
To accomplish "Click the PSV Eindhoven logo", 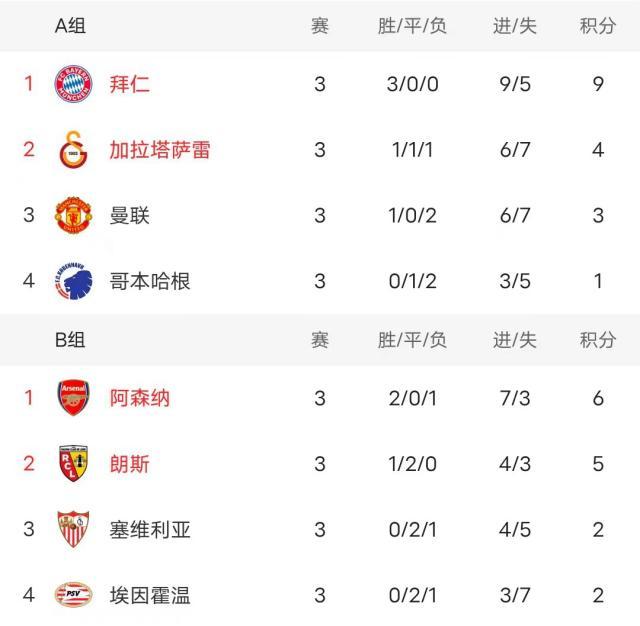I will pyautogui.click(x=76, y=595).
